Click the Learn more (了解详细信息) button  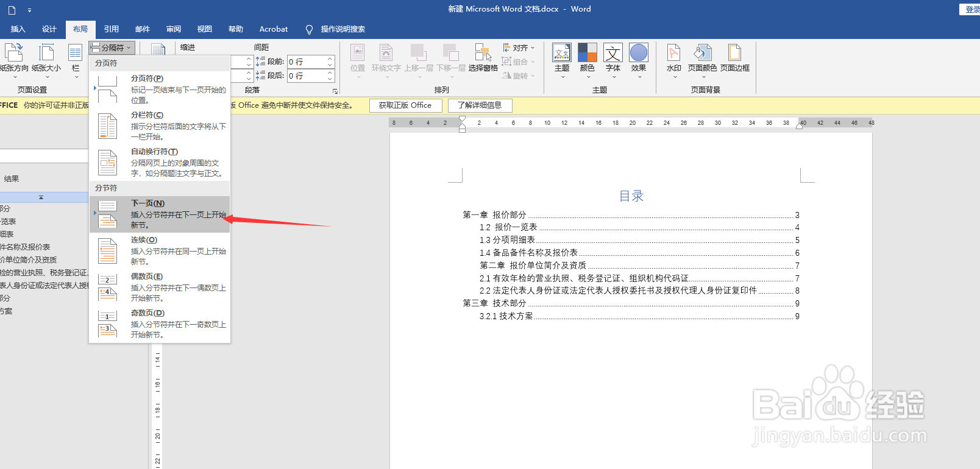click(480, 105)
